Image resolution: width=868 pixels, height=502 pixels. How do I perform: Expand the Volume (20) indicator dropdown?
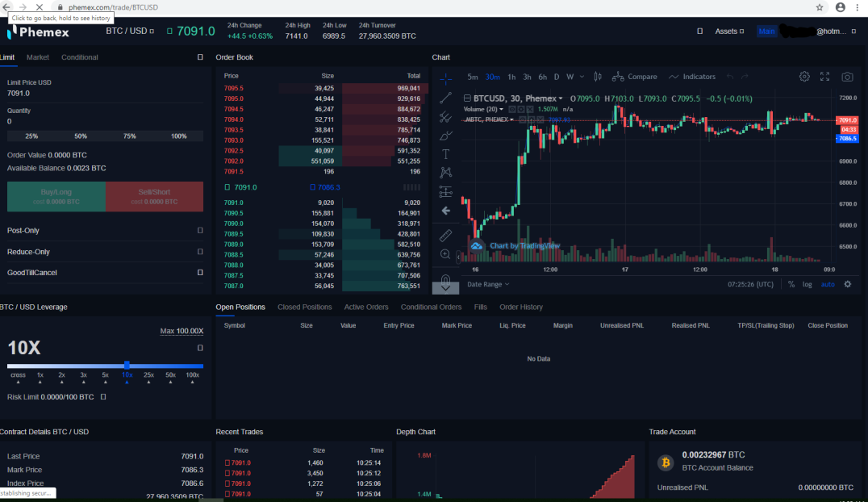(x=483, y=109)
